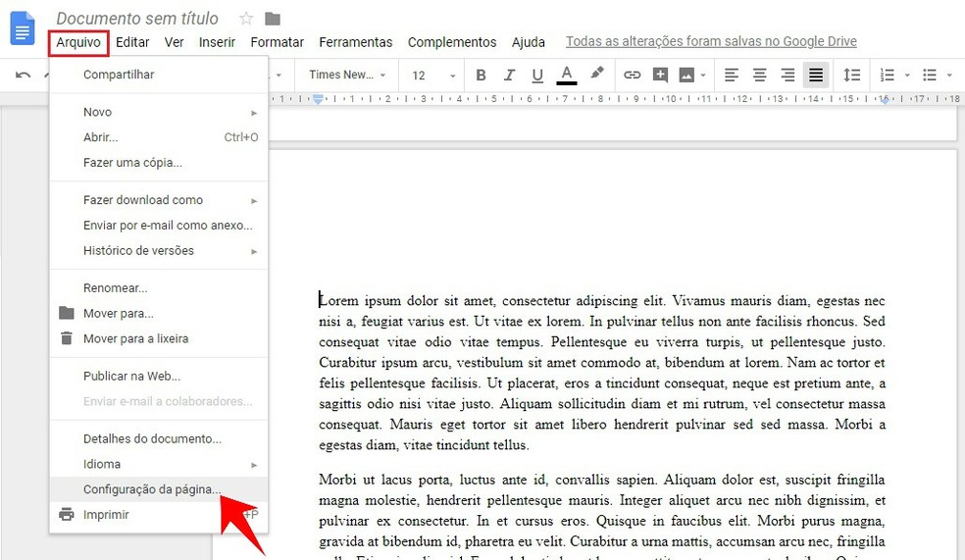Screen dimensions: 965x560
Task: Open the line spacing options
Action: click(852, 76)
